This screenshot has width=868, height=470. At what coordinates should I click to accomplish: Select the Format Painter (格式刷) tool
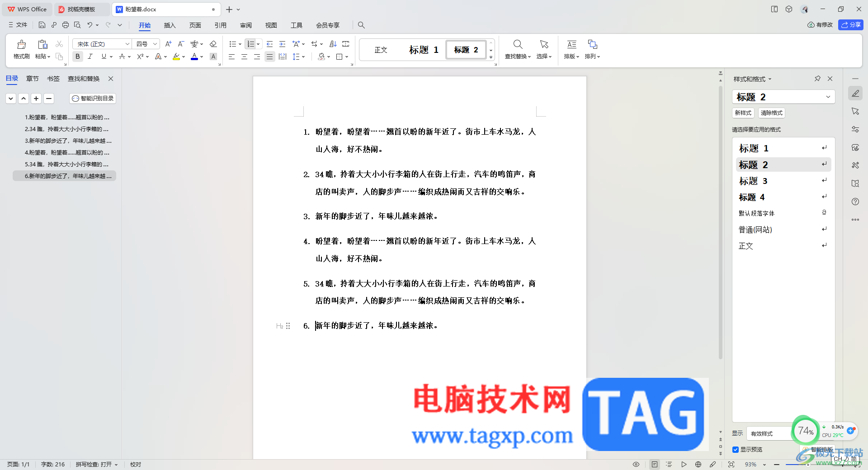pyautogui.click(x=21, y=49)
